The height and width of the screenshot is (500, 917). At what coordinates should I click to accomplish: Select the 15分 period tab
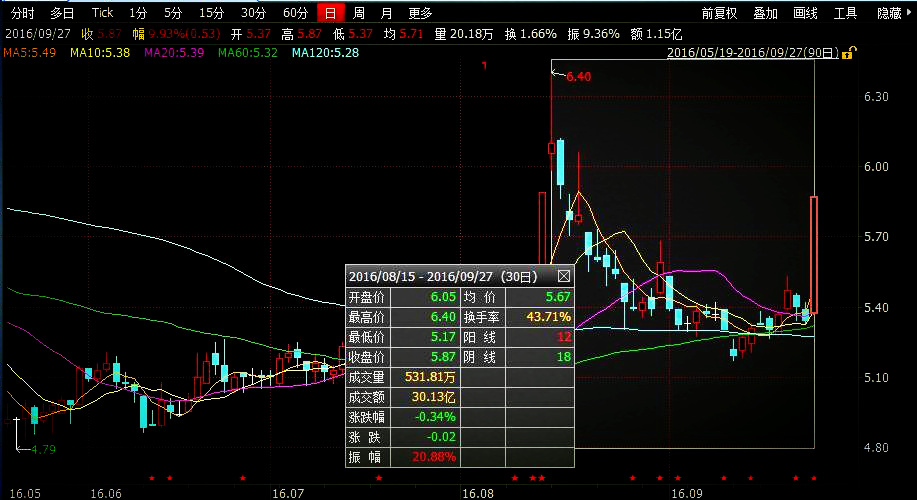(x=211, y=13)
